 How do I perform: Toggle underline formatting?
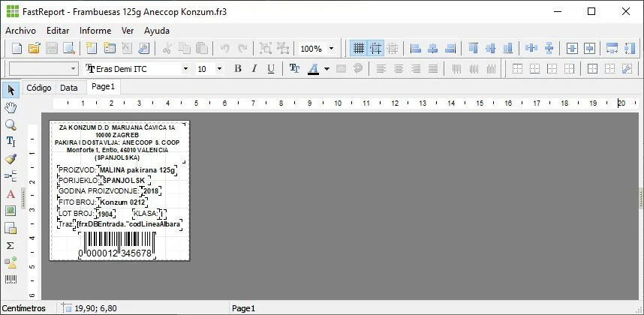pos(271,68)
